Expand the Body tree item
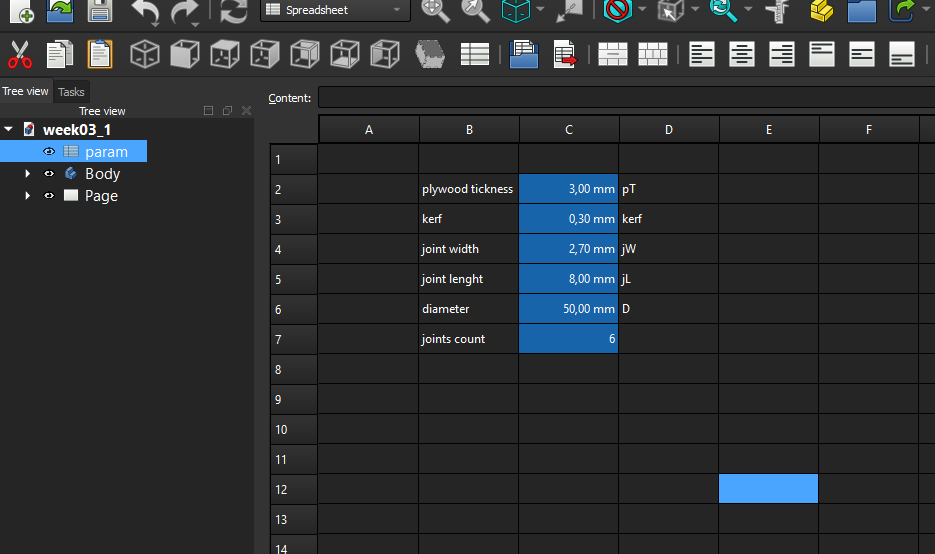935x554 pixels. pyautogui.click(x=27, y=174)
